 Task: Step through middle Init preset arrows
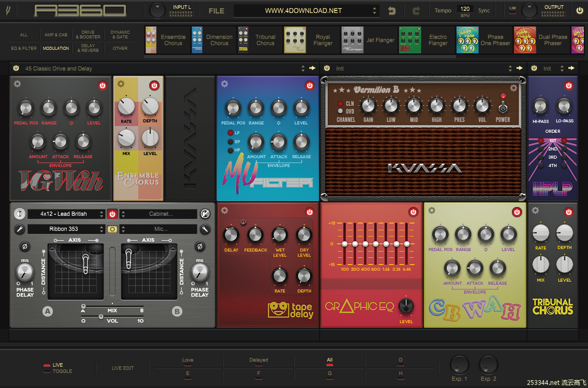pos(510,68)
